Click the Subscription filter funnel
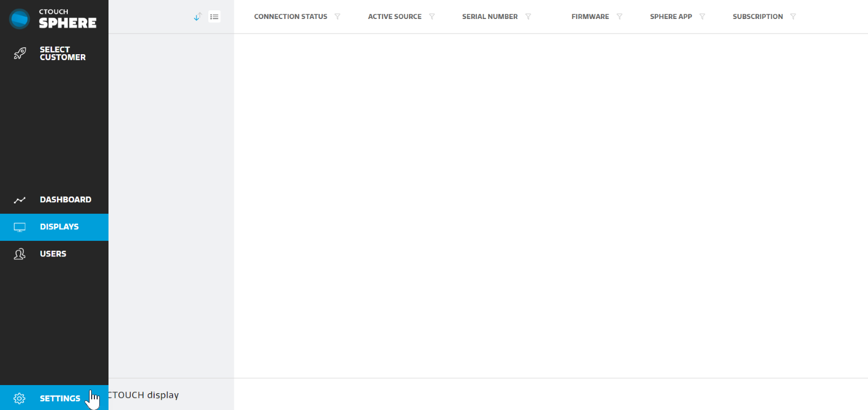 point(793,17)
